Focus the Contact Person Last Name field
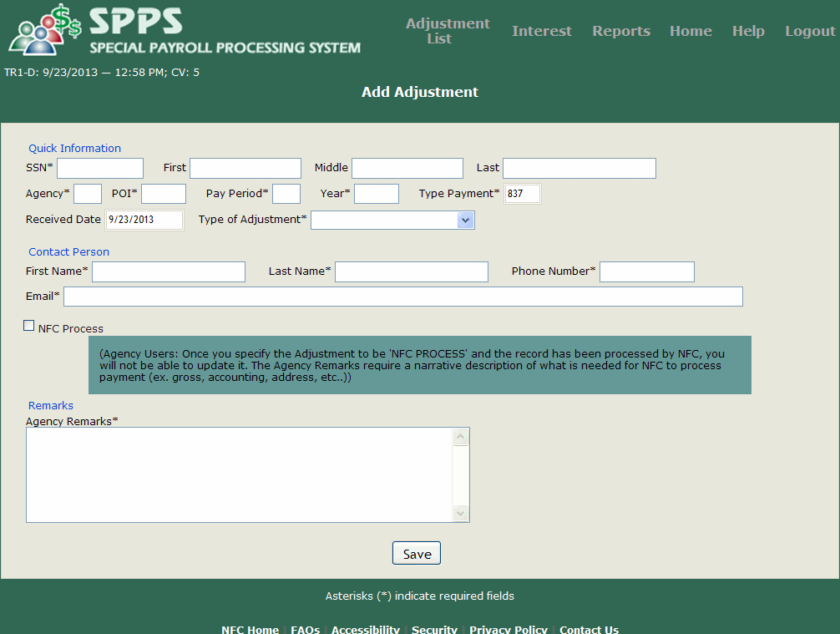The width and height of the screenshot is (840, 634). (412, 271)
